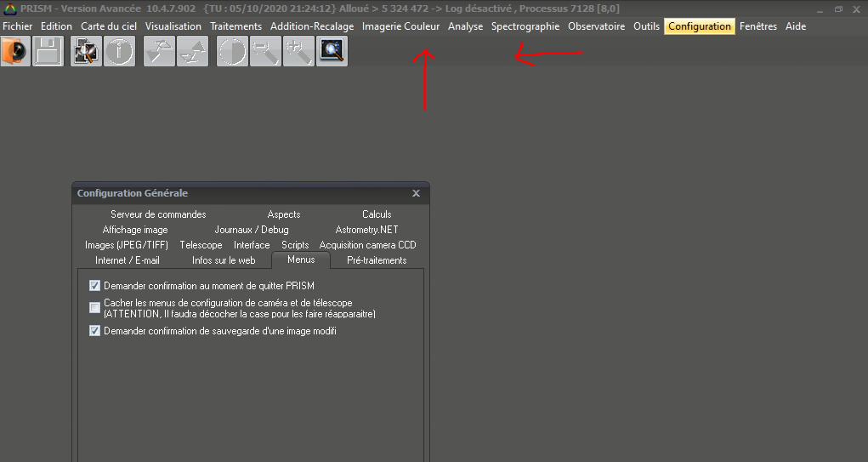Select the Pré-traitements tab
Viewport: 868px width, 462px height.
[377, 260]
